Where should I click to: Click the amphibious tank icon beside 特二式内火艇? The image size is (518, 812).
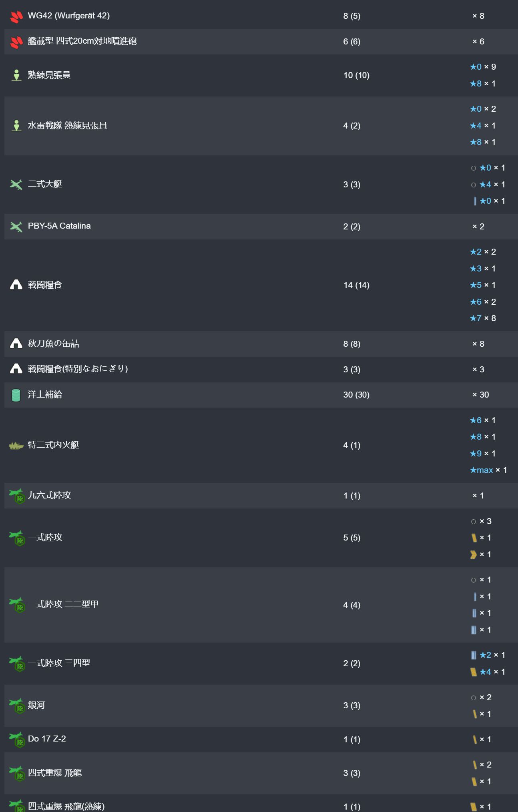click(x=16, y=445)
